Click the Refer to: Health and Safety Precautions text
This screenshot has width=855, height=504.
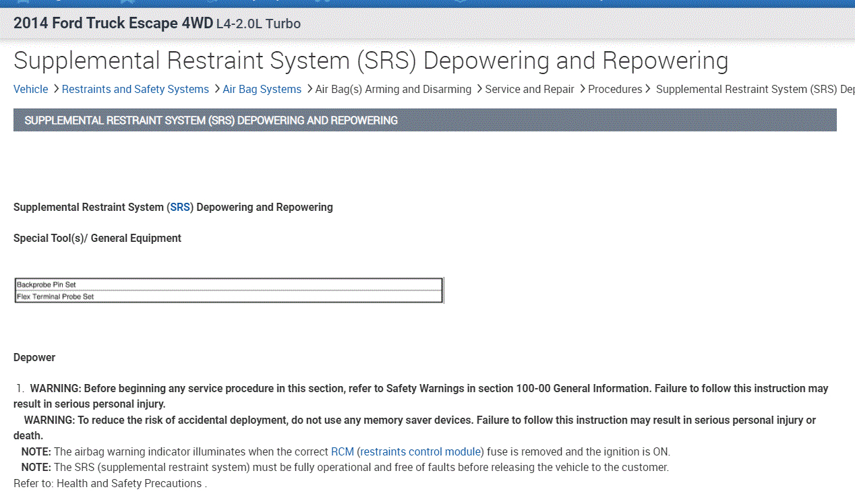pos(110,483)
